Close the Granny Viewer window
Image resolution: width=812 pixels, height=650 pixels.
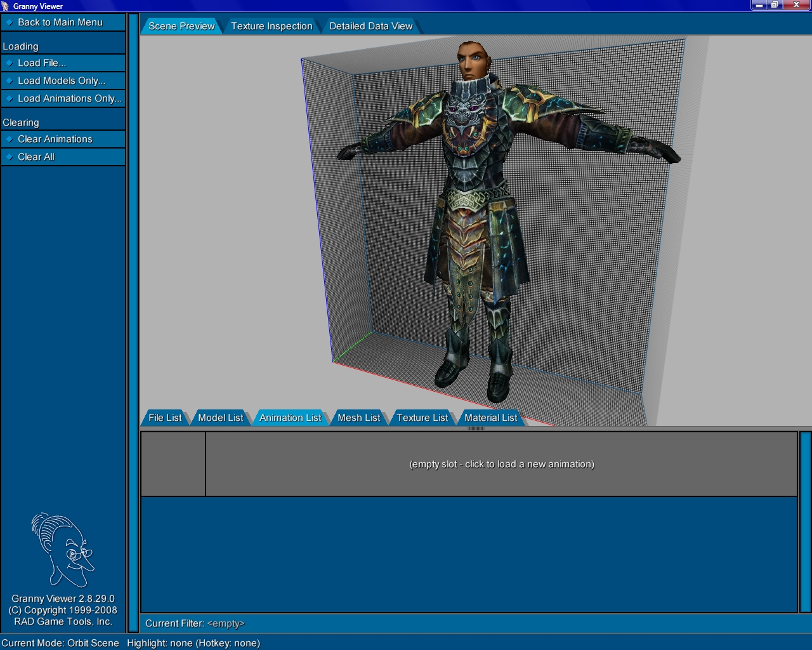coord(796,5)
